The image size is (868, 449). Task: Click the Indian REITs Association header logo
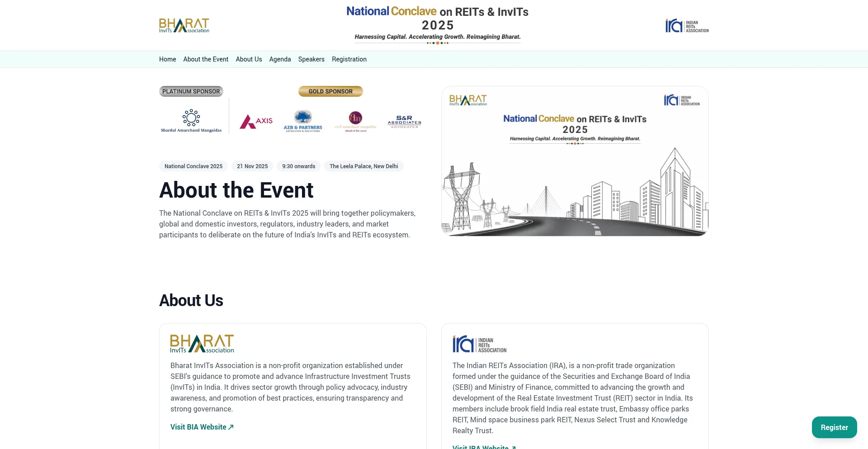tap(686, 26)
